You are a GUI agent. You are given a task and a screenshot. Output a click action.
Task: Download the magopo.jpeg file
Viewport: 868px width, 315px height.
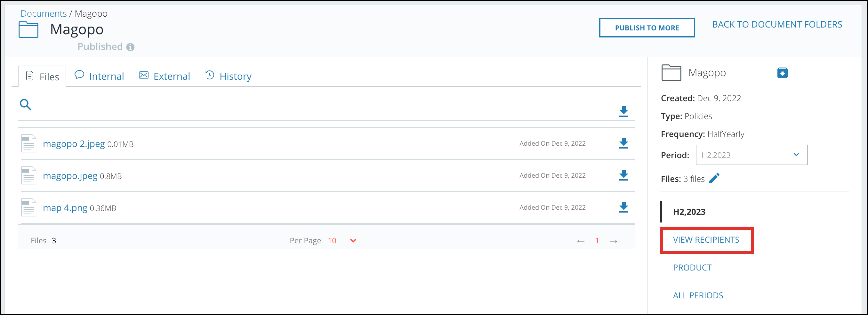point(624,175)
